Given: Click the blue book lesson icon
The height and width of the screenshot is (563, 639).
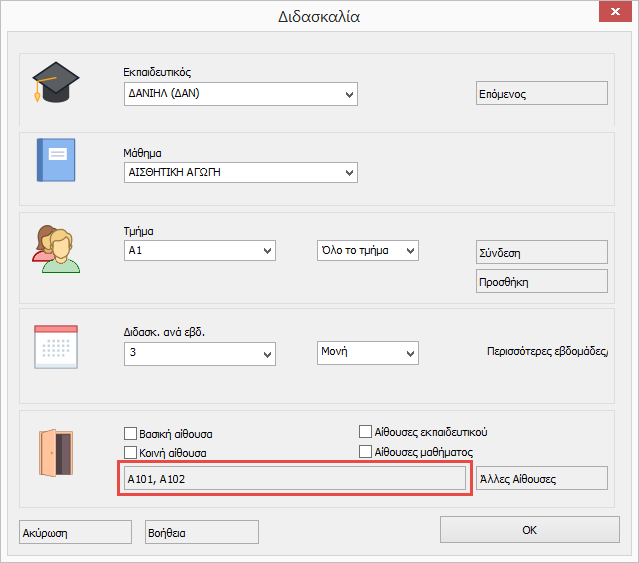Looking at the screenshot, I should point(55,160).
